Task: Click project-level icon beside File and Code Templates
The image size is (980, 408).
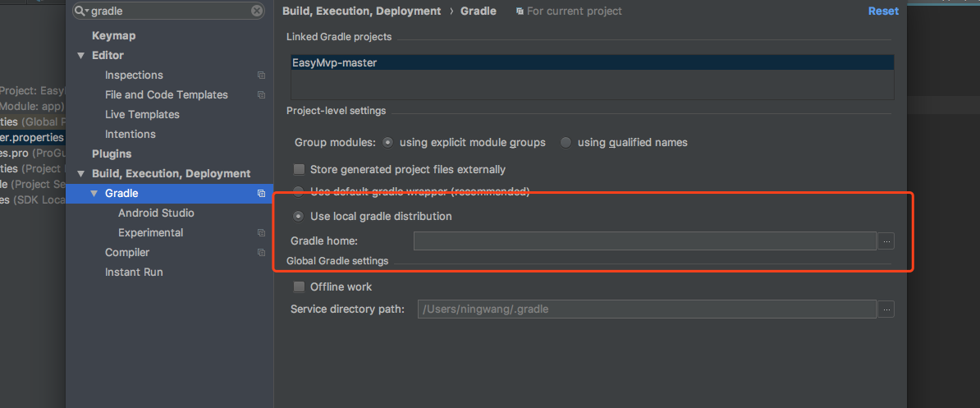Action: coord(261,95)
